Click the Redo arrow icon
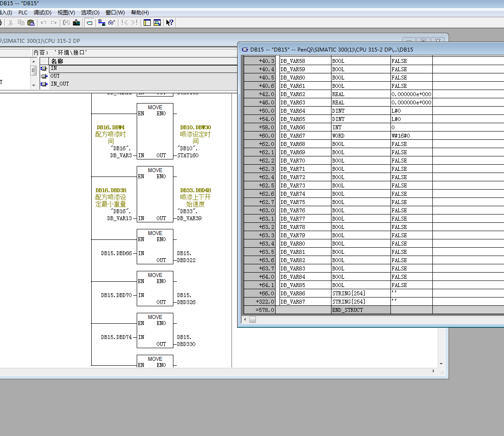This screenshot has height=436, width=504. (54, 23)
